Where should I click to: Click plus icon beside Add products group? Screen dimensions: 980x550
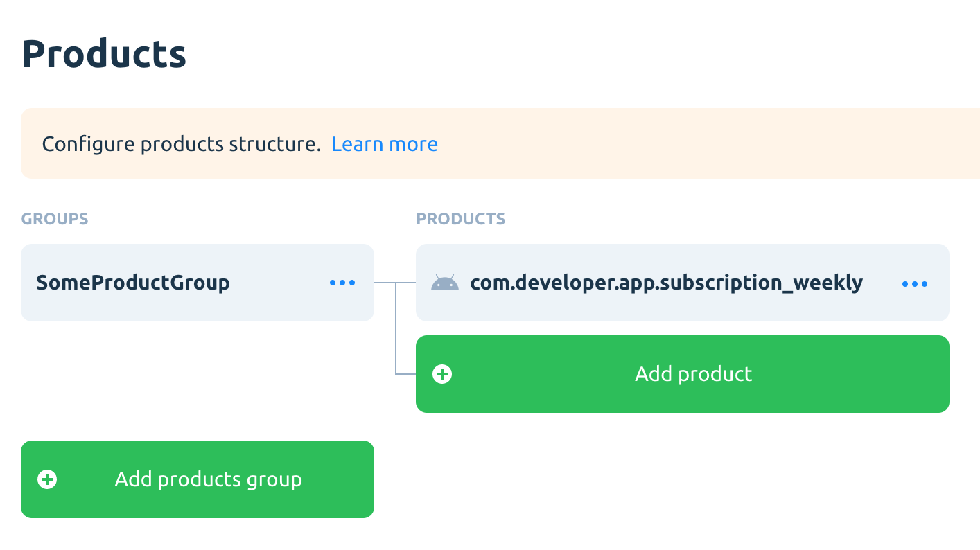pos(47,479)
